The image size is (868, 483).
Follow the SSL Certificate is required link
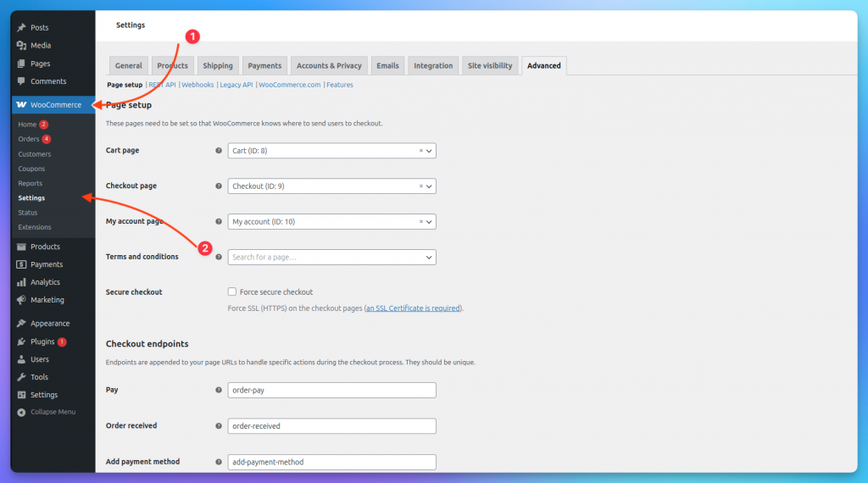pos(413,308)
